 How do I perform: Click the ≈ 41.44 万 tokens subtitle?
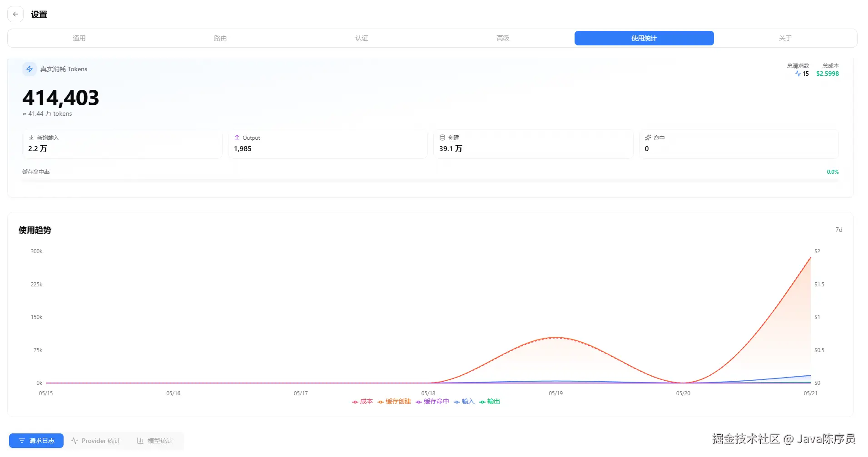point(47,114)
